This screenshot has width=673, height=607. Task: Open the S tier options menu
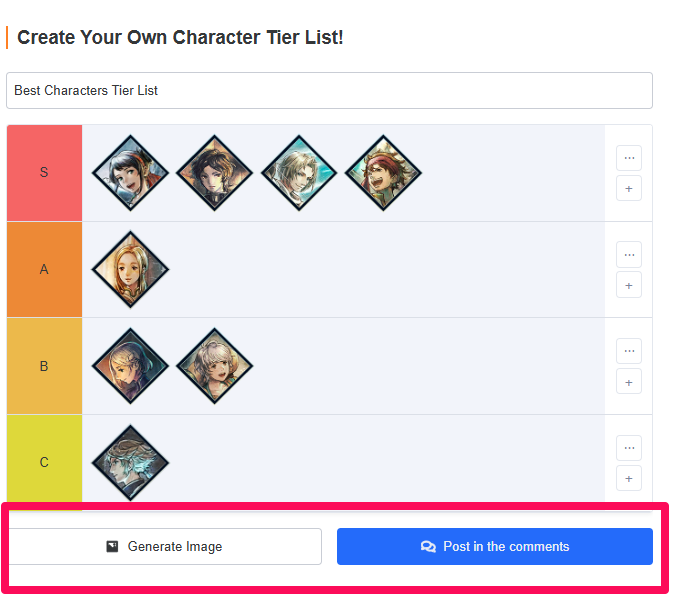coord(628,158)
